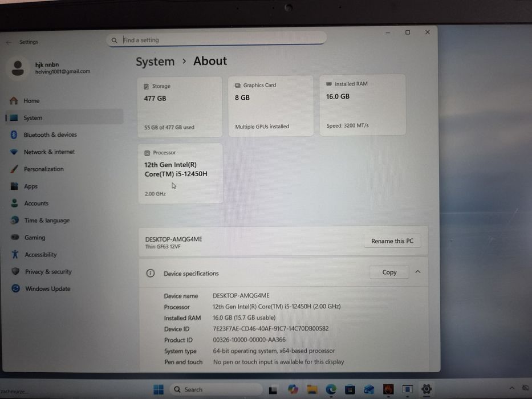532x399 pixels.
Task: Collapse the Device specifications section
Action: (x=417, y=272)
